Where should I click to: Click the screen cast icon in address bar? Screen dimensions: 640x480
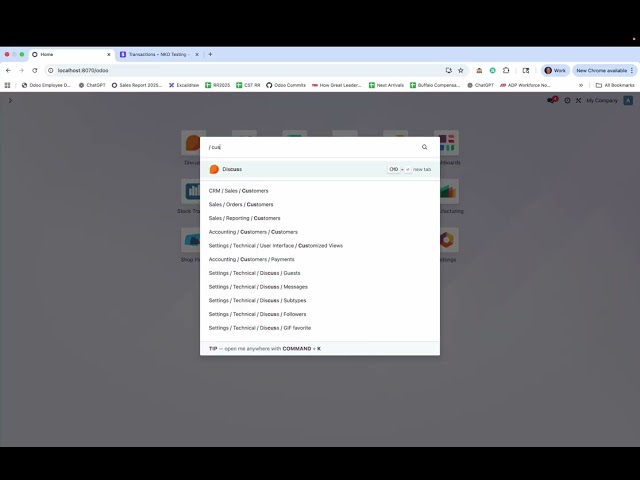449,71
